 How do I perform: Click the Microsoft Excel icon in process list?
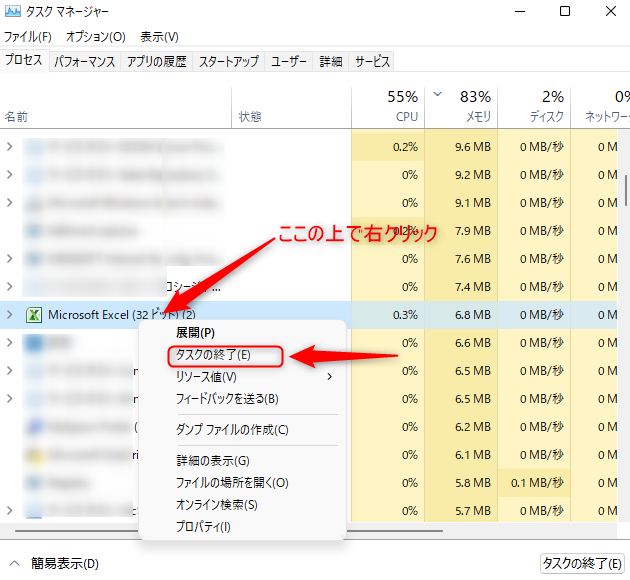pos(33,315)
